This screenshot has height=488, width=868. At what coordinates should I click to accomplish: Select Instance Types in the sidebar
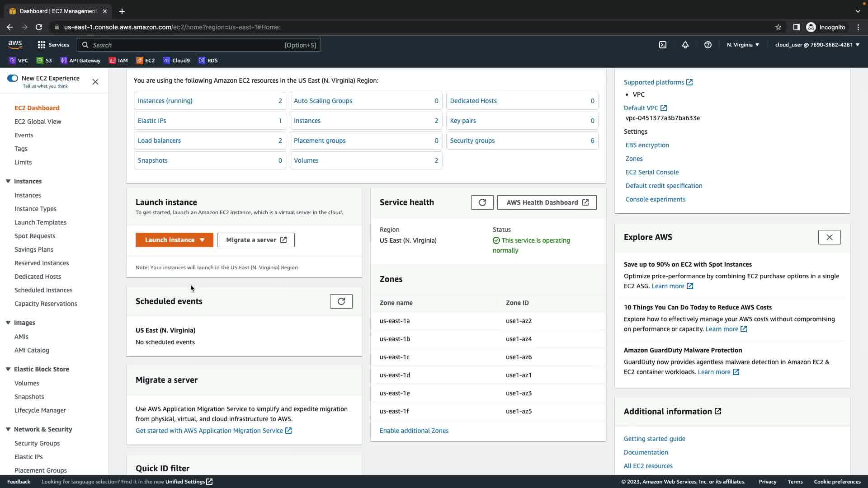click(x=35, y=209)
